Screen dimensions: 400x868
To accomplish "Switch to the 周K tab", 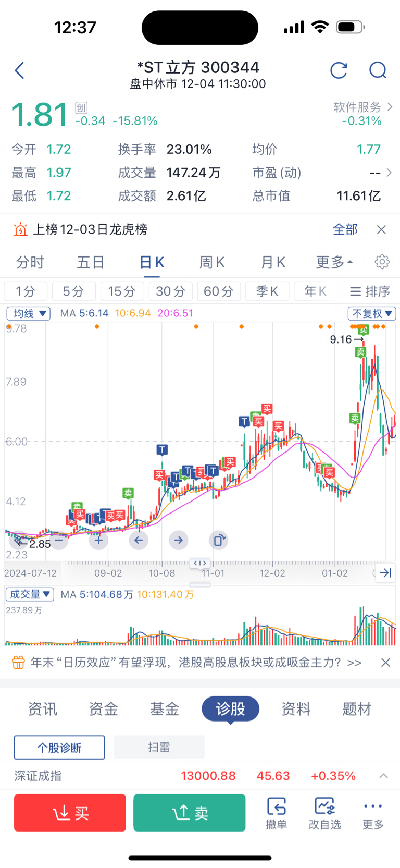I will click(x=212, y=262).
